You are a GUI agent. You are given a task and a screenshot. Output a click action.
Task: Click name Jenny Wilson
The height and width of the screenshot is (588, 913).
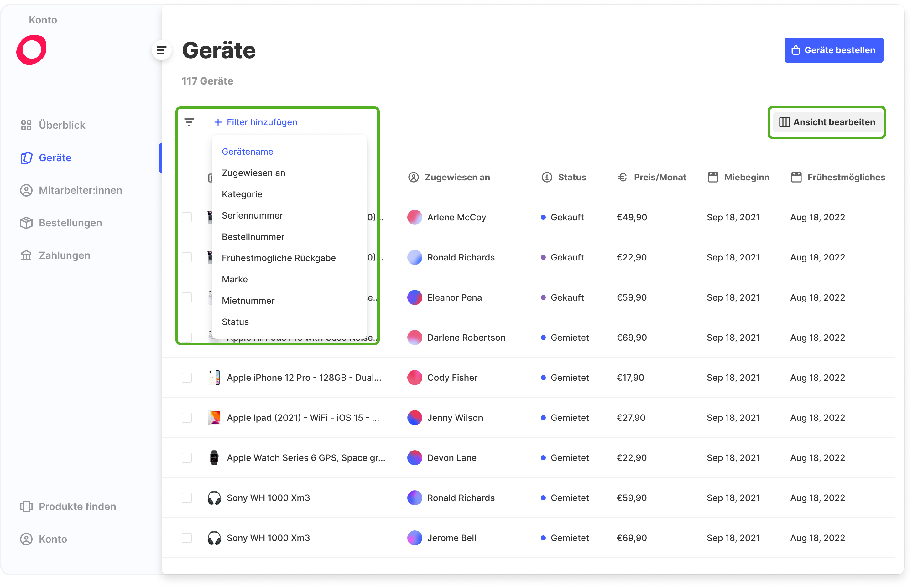click(x=455, y=418)
